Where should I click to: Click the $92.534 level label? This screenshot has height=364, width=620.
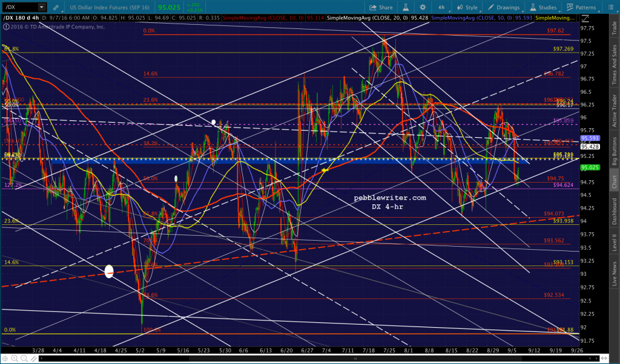[x=553, y=295]
